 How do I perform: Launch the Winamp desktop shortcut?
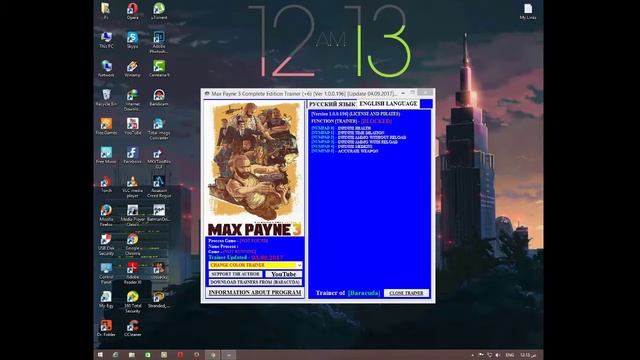click(132, 69)
